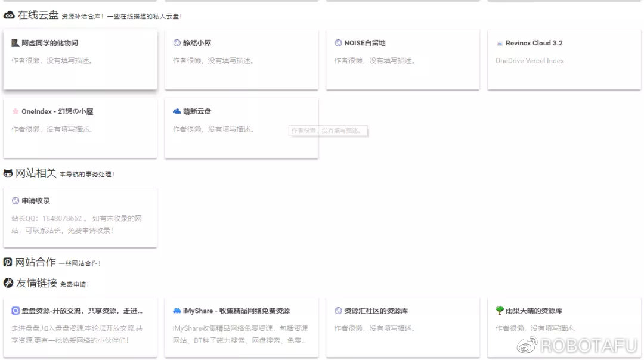Click the OneDrive Vercel Index description
Screen dimensions: 644x360
[530, 60]
